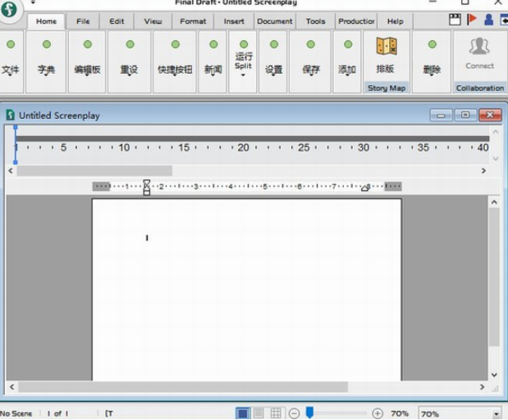Image resolution: width=508 pixels, height=420 pixels.
Task: Click the 重设 ribbon button
Action: click(130, 62)
